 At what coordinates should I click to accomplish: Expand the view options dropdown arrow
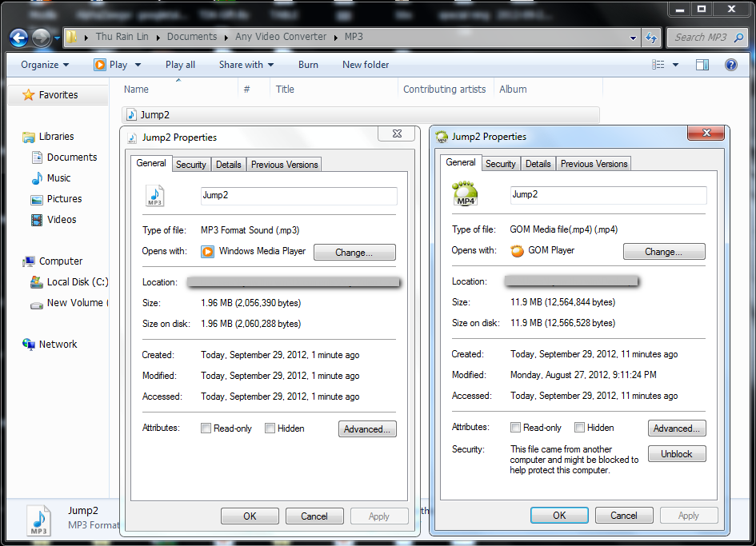(x=675, y=65)
